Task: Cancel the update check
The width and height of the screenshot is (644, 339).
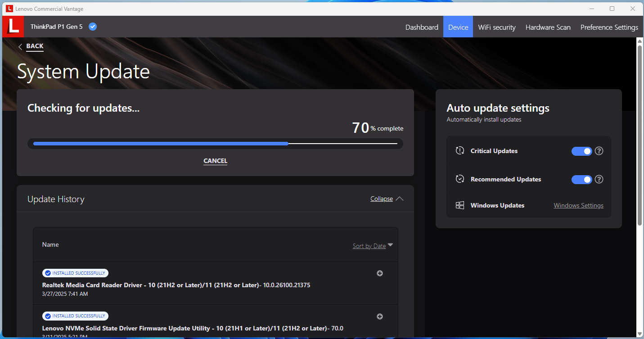Action: pos(215,161)
